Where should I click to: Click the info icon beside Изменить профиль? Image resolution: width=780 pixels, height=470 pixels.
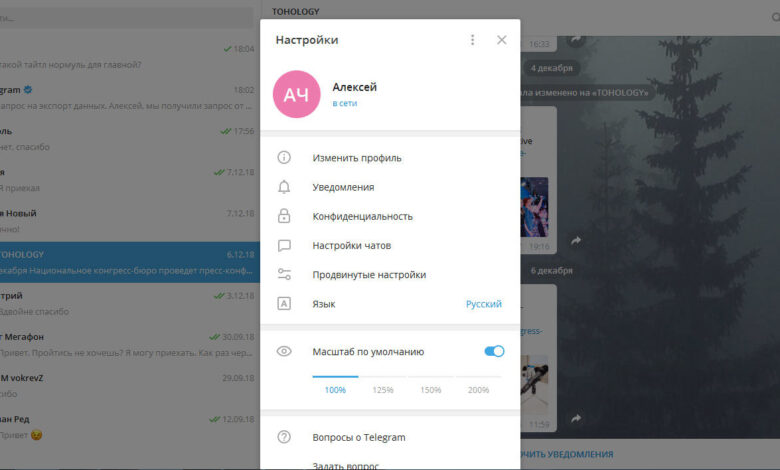284,158
